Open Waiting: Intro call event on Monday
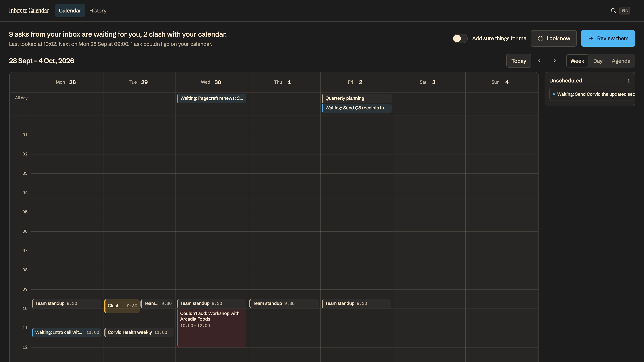Screen dimensions: 644x362 tap(66, 332)
